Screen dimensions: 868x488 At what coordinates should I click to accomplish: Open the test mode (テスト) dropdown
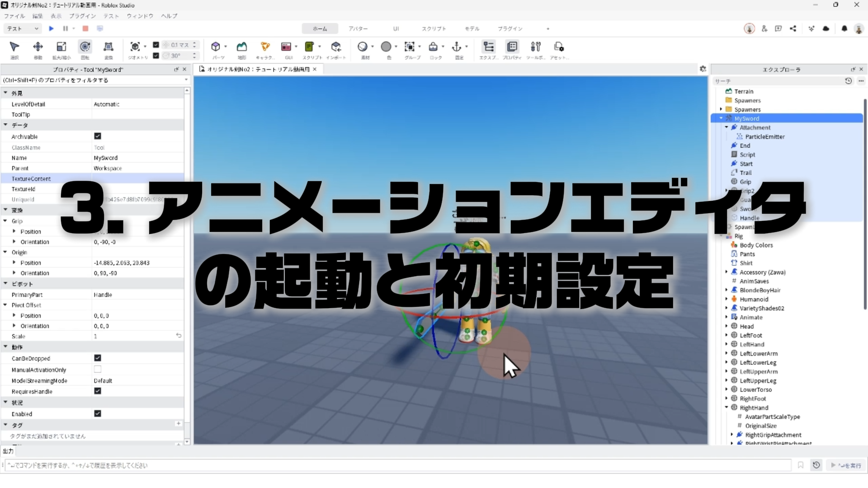pos(23,28)
